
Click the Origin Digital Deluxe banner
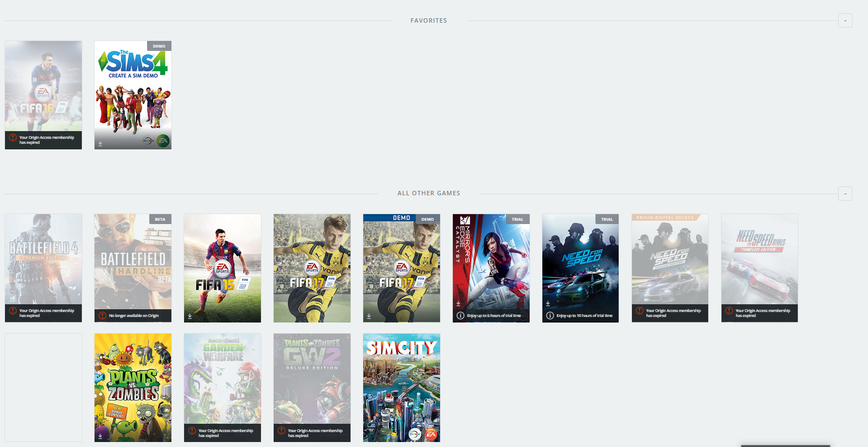pos(666,217)
